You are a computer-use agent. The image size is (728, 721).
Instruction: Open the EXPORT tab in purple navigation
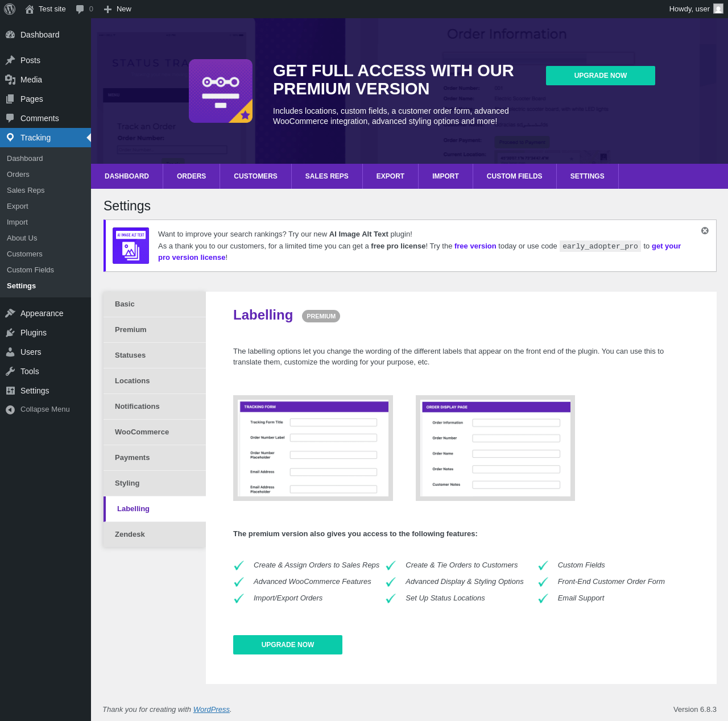(390, 176)
